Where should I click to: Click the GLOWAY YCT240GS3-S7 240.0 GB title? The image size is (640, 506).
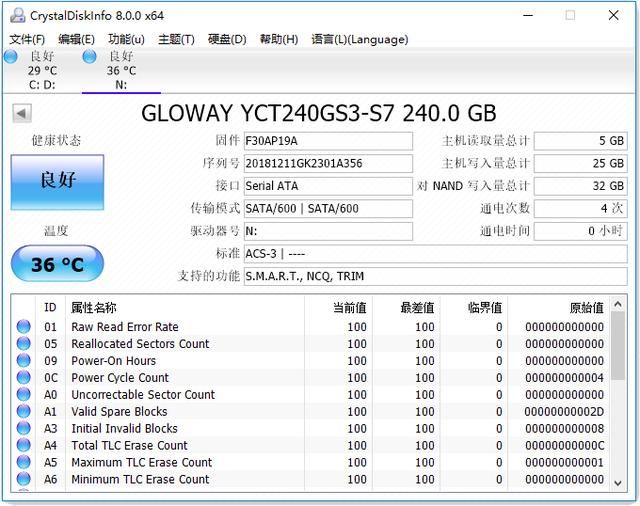coord(319,113)
